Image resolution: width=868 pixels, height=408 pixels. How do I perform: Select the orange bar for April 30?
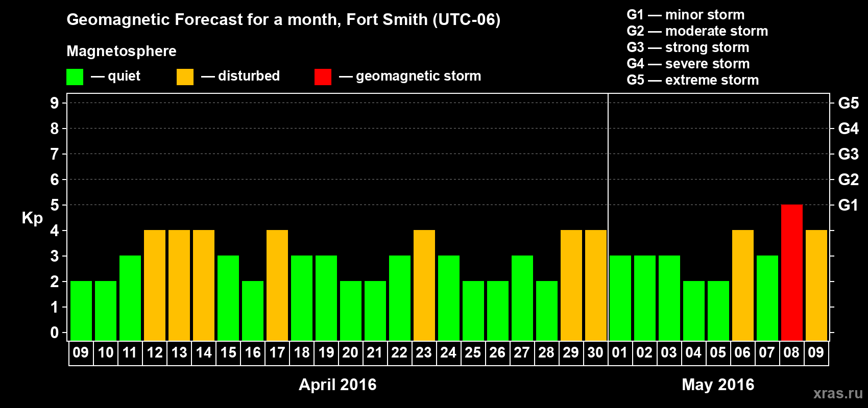click(x=596, y=286)
